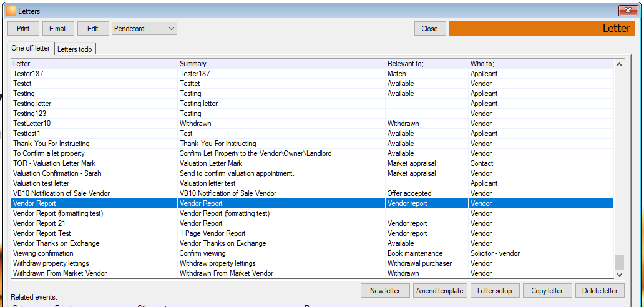This screenshot has height=307, width=644.
Task: Open Amend template
Action: tap(439, 291)
